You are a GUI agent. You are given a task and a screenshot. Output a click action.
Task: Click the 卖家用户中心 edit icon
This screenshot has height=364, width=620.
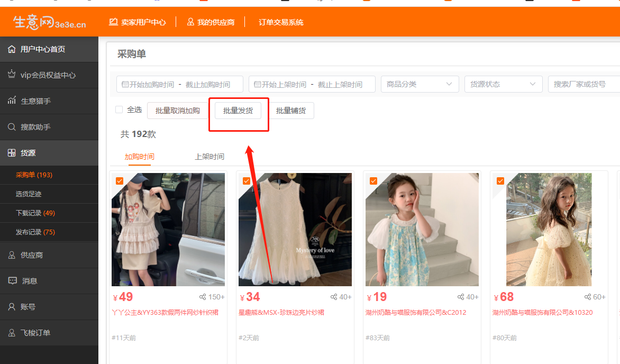(114, 22)
